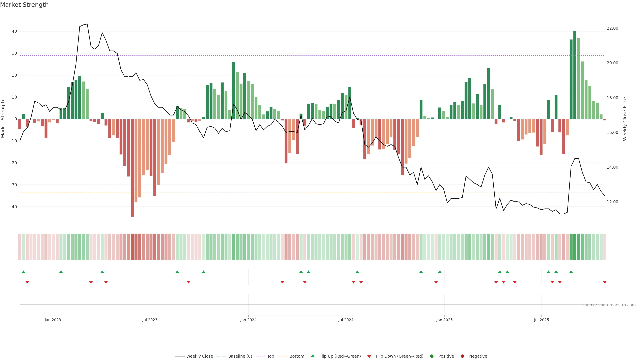
Task: Click the source: sharemaestro.com text
Action: pos(609,305)
